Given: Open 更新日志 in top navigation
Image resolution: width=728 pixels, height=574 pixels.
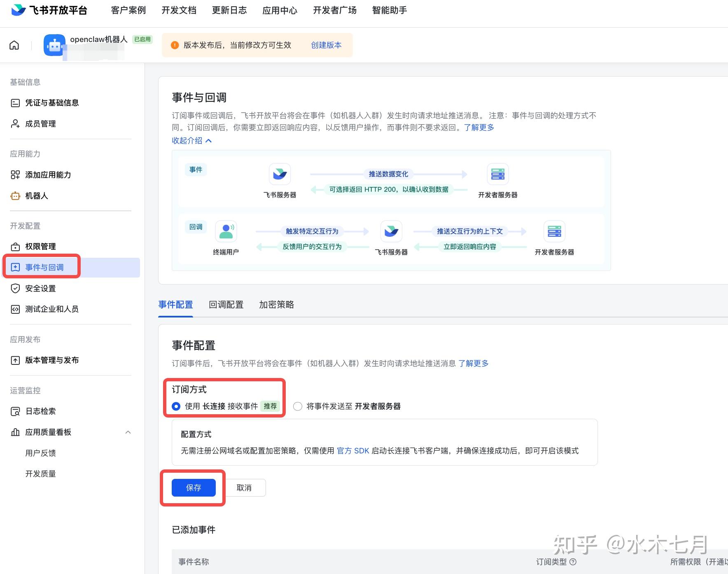Looking at the screenshot, I should pyautogui.click(x=229, y=10).
